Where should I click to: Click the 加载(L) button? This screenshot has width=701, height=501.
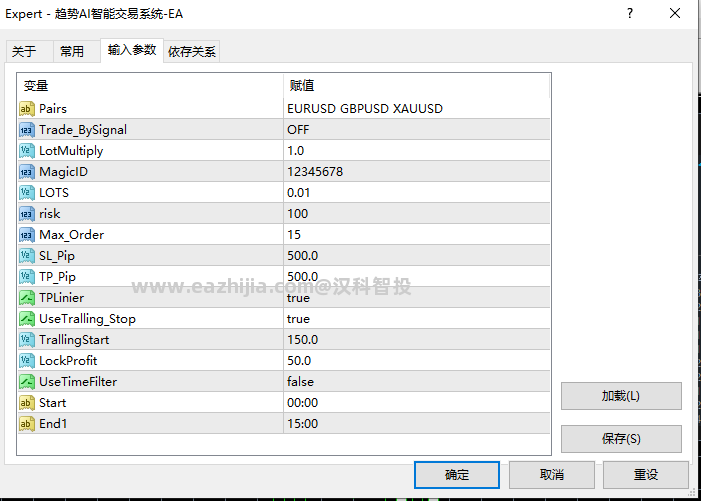pos(621,396)
